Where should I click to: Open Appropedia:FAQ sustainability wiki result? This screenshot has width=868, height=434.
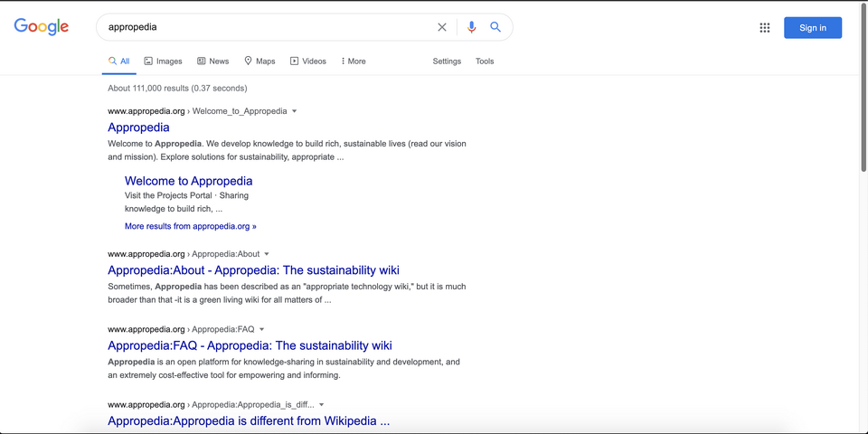250,345
